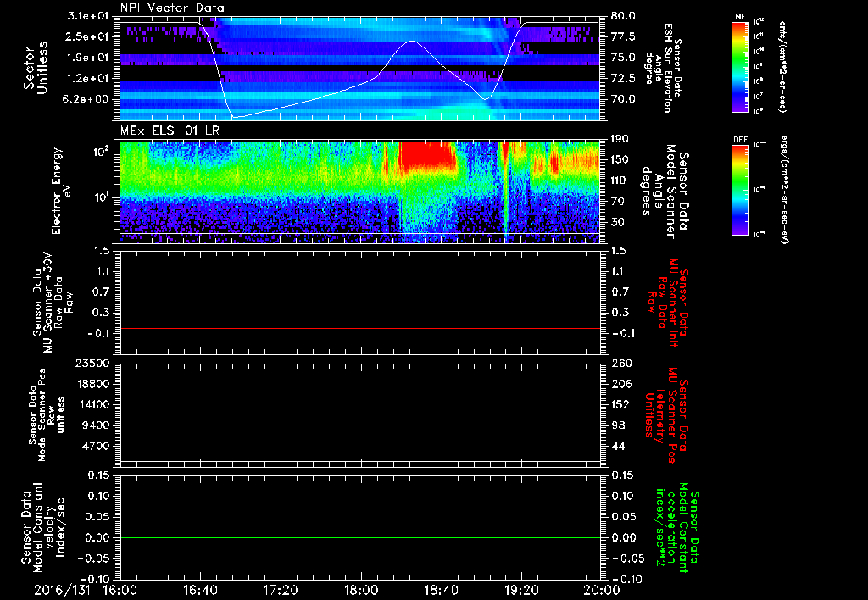Click the 4700 scanner position tick value
Screen dimensions: 868x600
pos(97,446)
